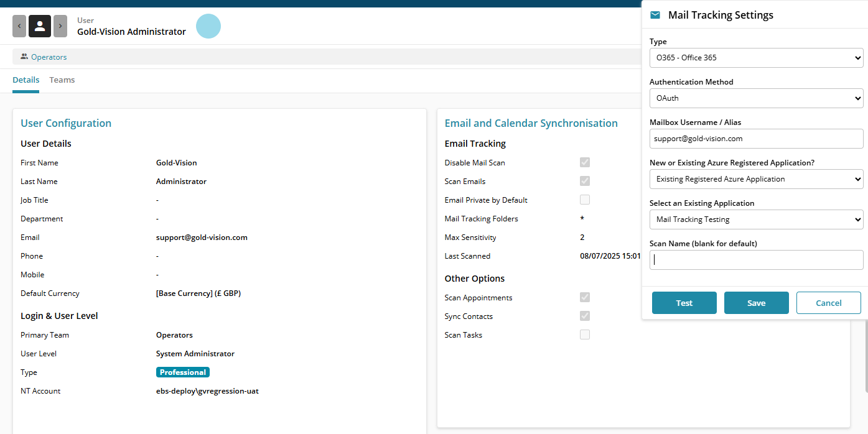868x434 pixels.
Task: Open the Select an Existing Application dropdown
Action: coord(756,219)
